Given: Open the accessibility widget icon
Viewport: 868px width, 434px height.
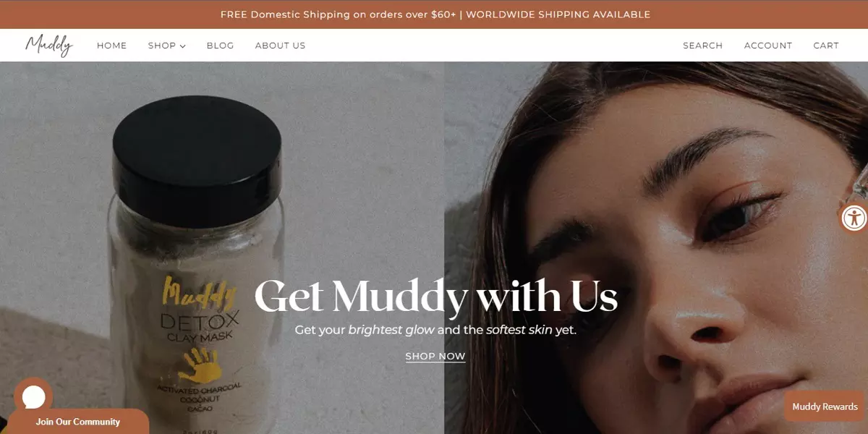Looking at the screenshot, I should 854,217.
